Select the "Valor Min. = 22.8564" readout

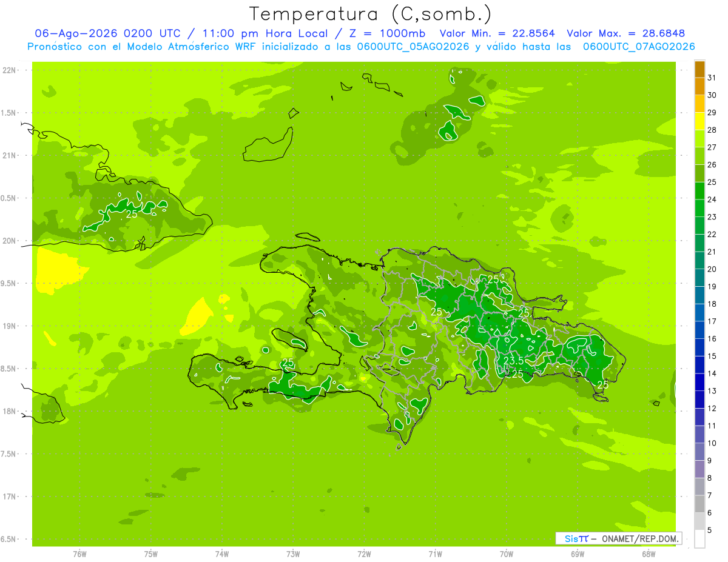pyautogui.click(x=497, y=33)
